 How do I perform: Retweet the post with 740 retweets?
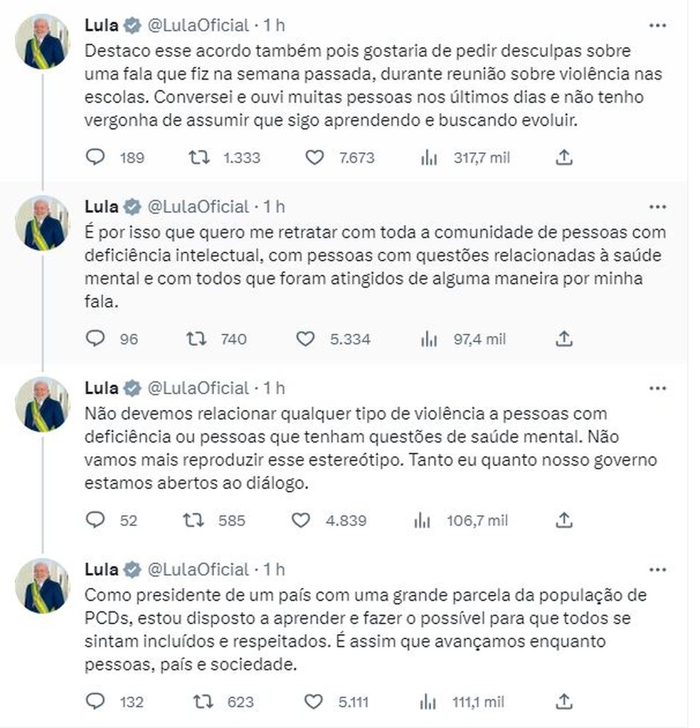196,339
